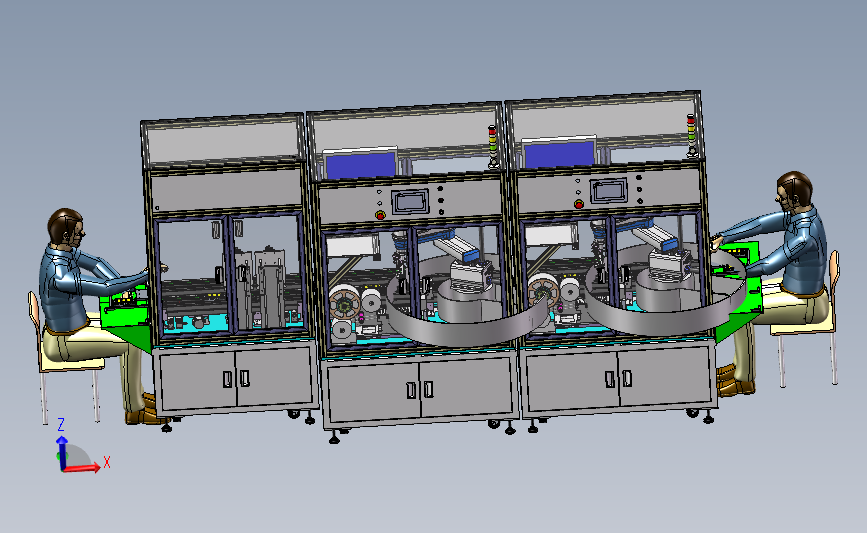The image size is (867, 533).
Task: Pick the left operator's chair seat
Action: pos(72,364)
